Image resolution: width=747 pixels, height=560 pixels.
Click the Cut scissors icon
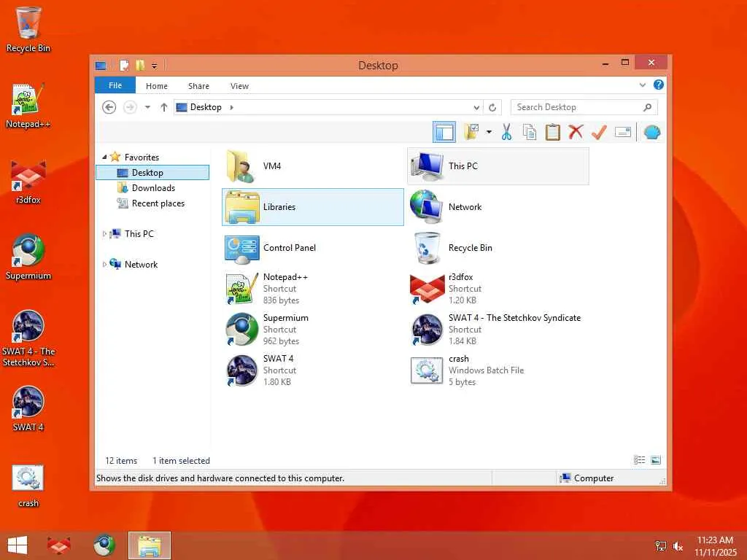506,132
